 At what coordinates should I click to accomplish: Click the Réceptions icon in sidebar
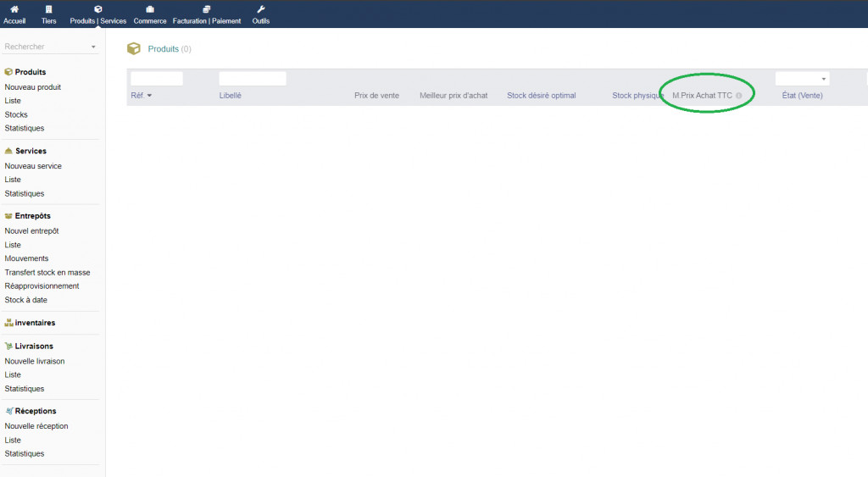[8, 411]
